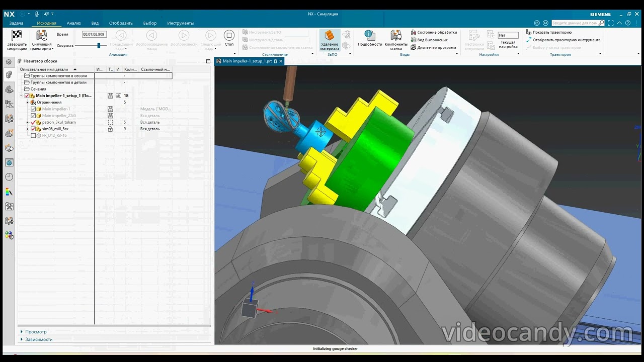This screenshot has height=362, width=644.
Task: Close the Main impeller-1_setup_1.prt tab
Action: click(281, 61)
